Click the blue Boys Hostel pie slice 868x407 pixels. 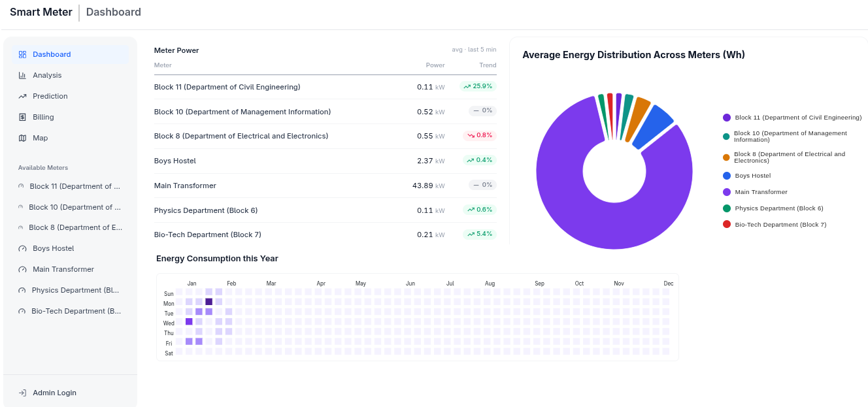tap(652, 127)
